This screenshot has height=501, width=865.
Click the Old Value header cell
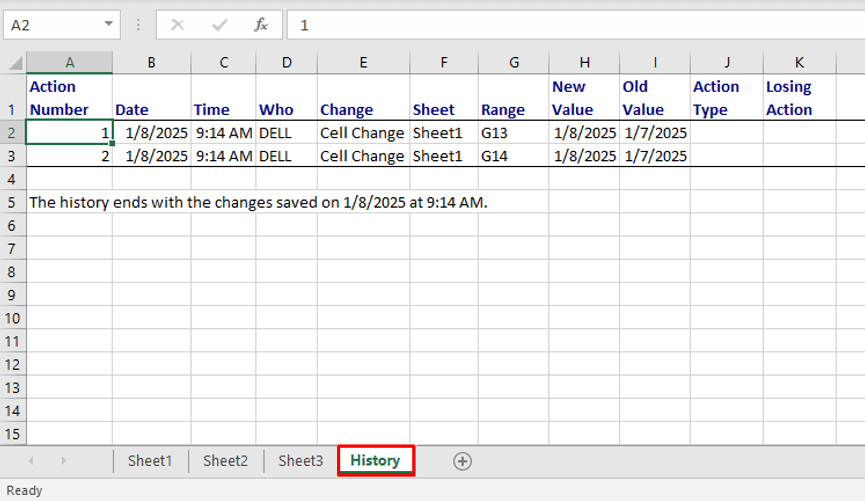click(655, 98)
